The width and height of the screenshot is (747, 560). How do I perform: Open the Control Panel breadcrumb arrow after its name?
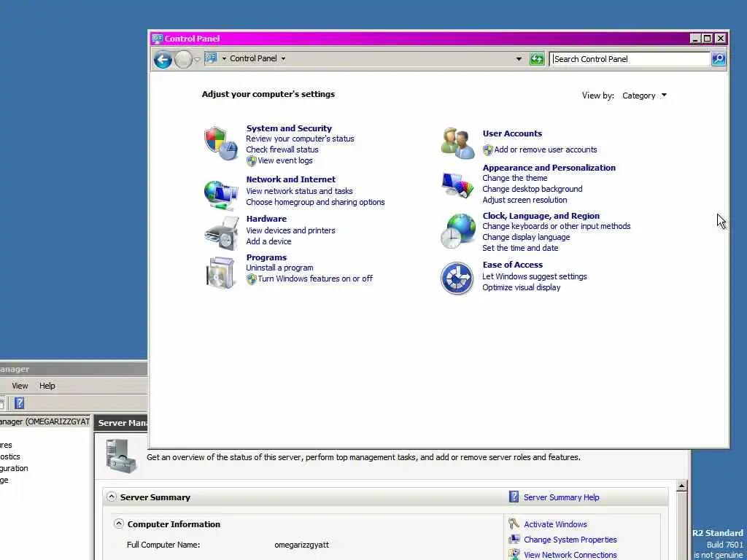click(x=283, y=58)
